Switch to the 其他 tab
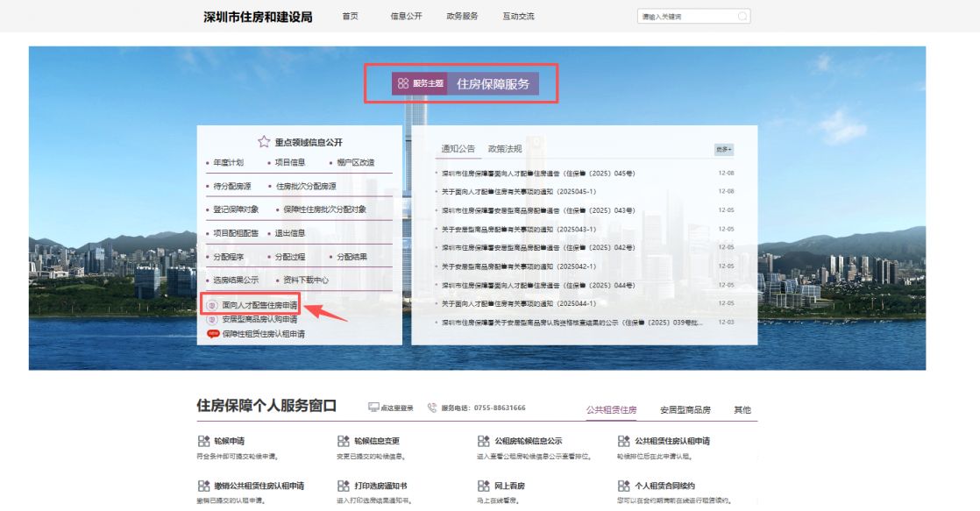The width and height of the screenshot is (980, 511). click(x=741, y=408)
